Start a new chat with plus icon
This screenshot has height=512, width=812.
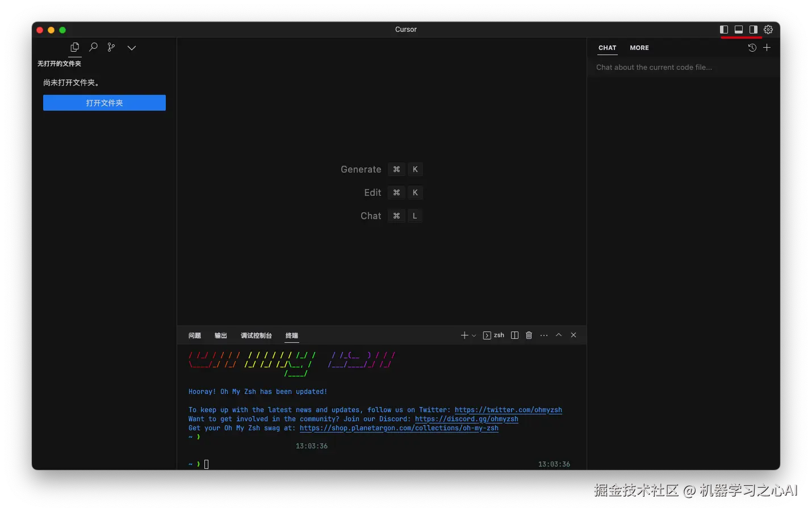pos(767,48)
